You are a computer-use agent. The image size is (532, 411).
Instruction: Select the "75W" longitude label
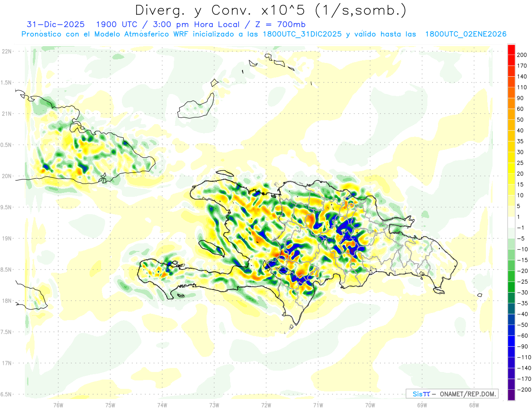[110, 405]
